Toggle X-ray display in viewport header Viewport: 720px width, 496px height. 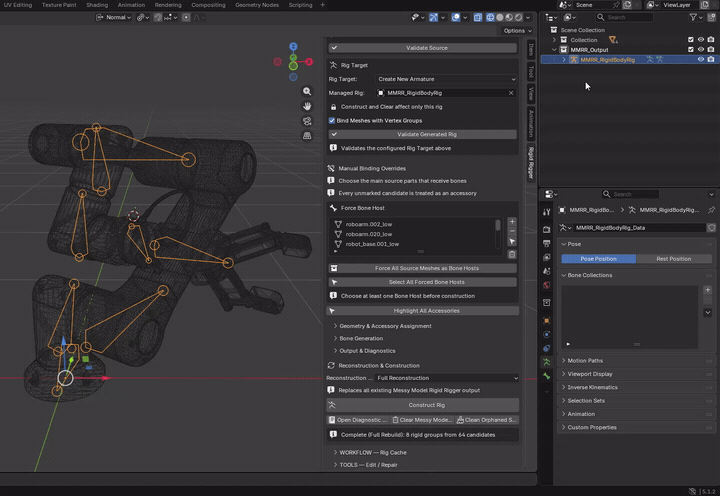478,17
